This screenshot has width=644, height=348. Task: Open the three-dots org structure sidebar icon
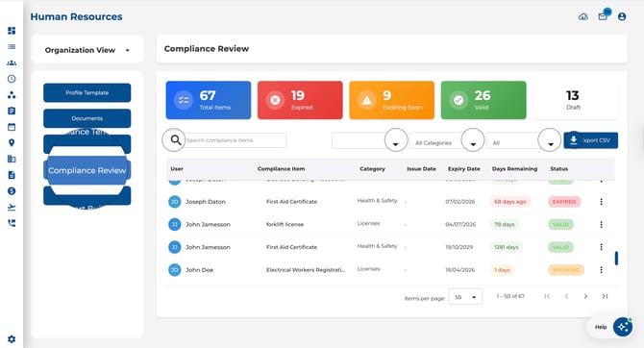pos(12,95)
